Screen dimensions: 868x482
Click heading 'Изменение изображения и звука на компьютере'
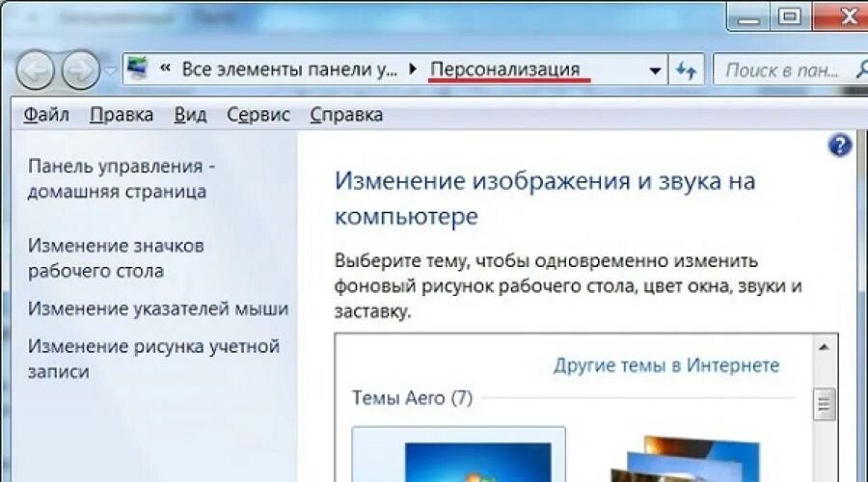pos(545,199)
